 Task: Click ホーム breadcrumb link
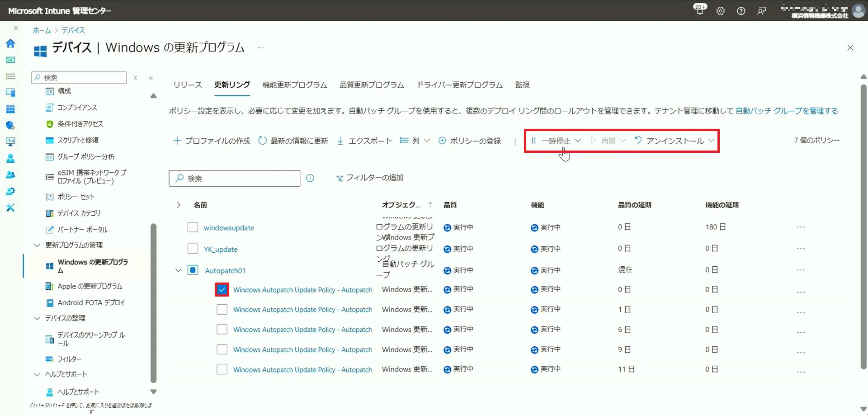point(42,30)
